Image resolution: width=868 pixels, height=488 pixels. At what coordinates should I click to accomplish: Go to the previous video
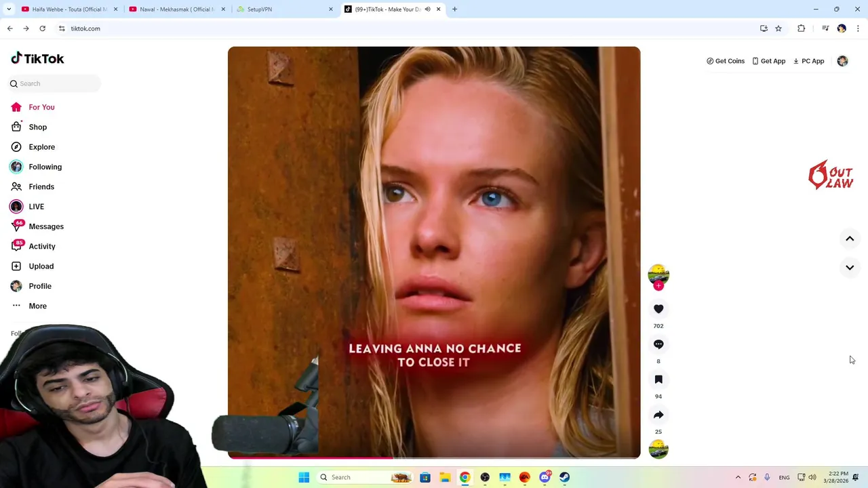[850, 239]
